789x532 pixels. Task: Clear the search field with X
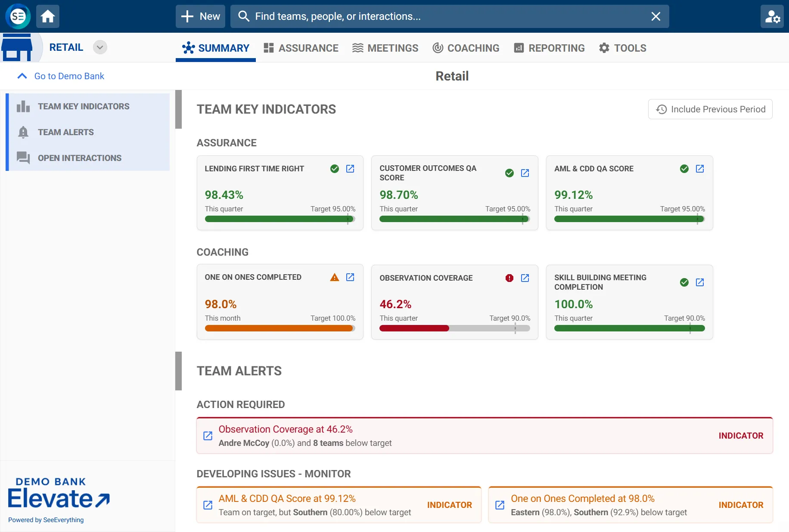[655, 16]
